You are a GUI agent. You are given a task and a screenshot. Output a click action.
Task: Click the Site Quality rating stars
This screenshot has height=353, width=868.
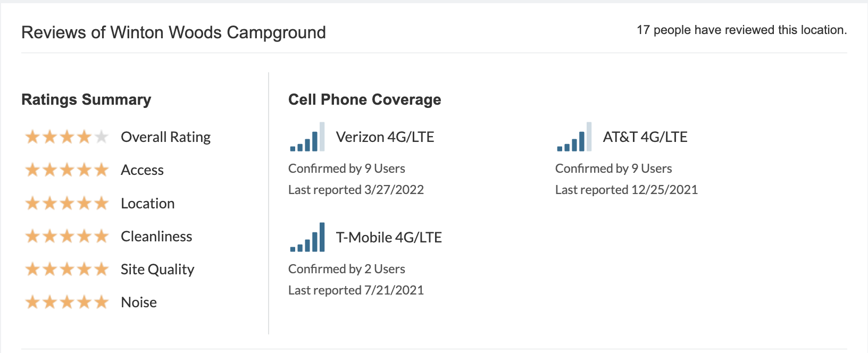(x=67, y=270)
